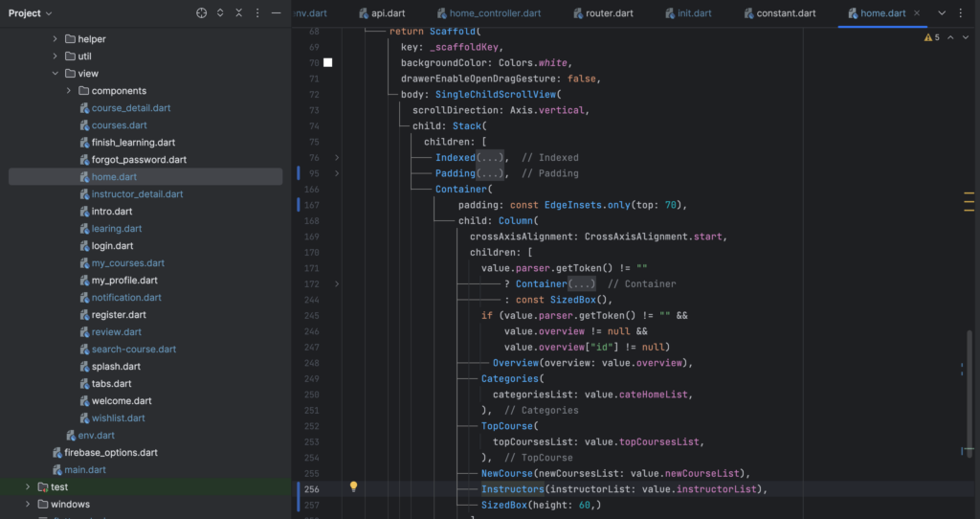The width and height of the screenshot is (980, 519).
Task: Click the yellow lightbulb quick-fix icon
Action: tap(354, 486)
